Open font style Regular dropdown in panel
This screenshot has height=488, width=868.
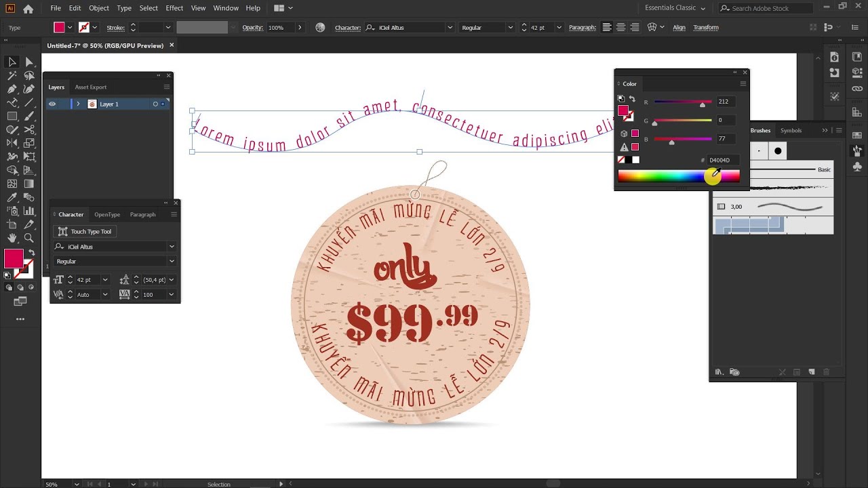(x=172, y=261)
